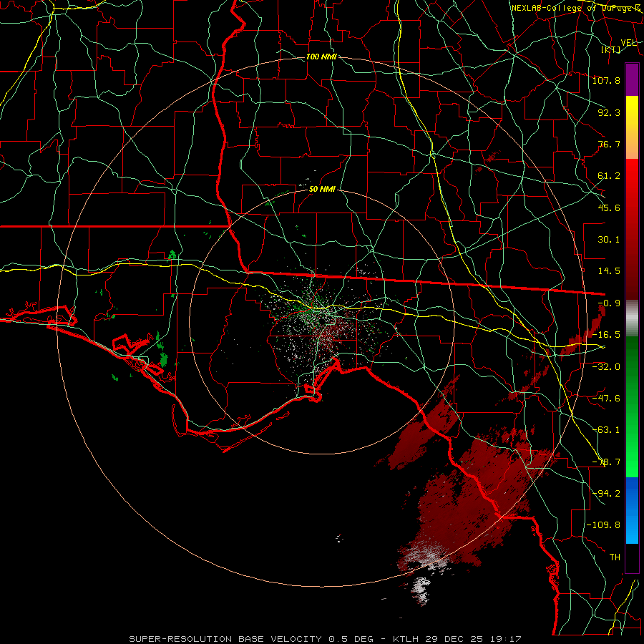Pick the purple segment of velocity color bar
Viewport: 644px width, 644px height.
[632, 80]
